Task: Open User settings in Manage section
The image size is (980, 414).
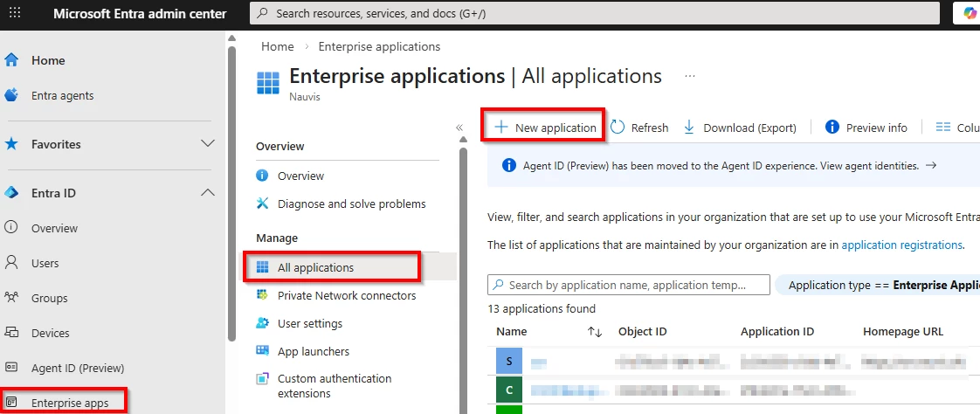Action: tap(309, 323)
